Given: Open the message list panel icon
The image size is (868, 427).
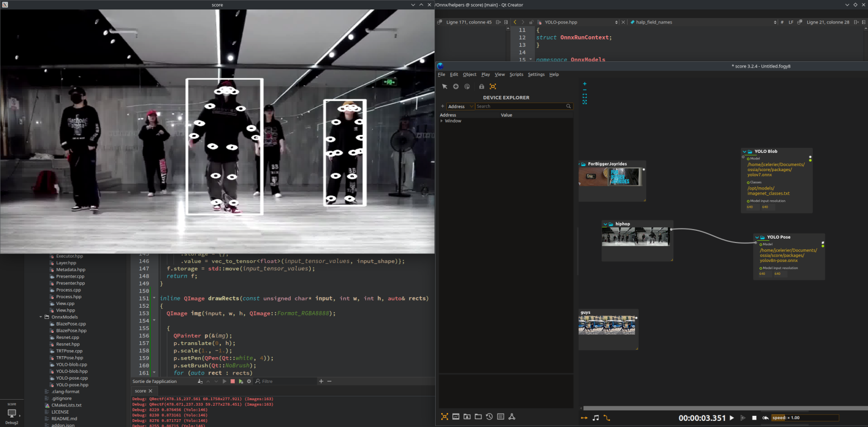Looking at the screenshot, I should click(500, 416).
